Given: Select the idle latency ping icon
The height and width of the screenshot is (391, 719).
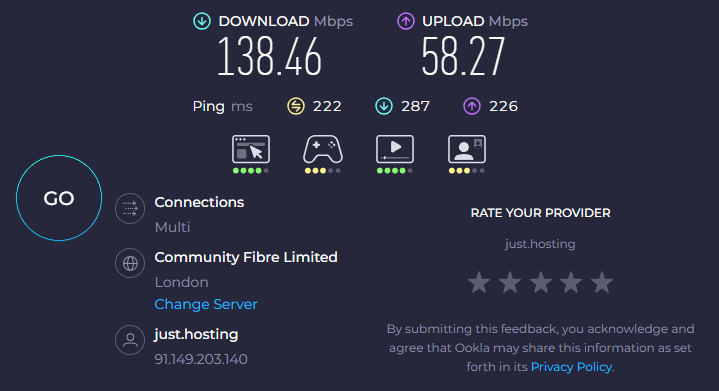Looking at the screenshot, I should [x=296, y=106].
